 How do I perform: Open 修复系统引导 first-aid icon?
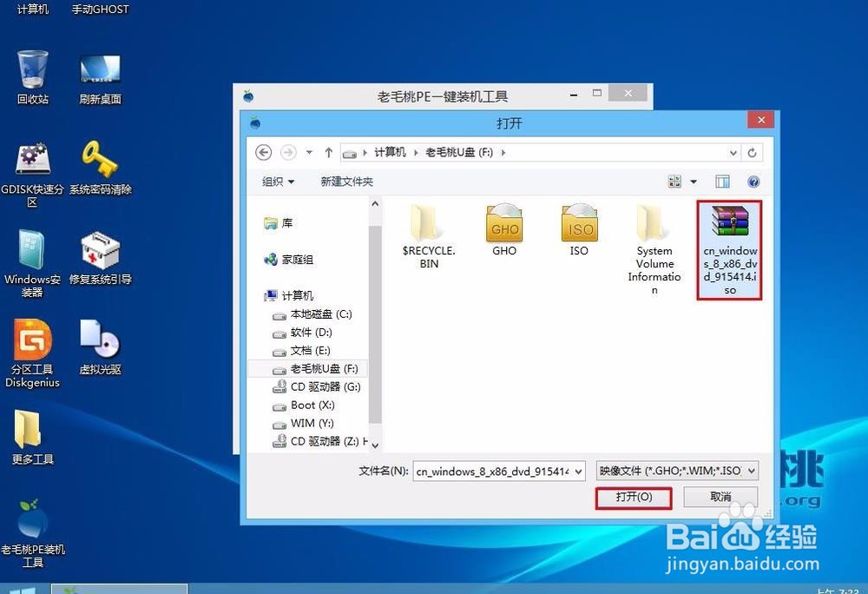coord(100,258)
